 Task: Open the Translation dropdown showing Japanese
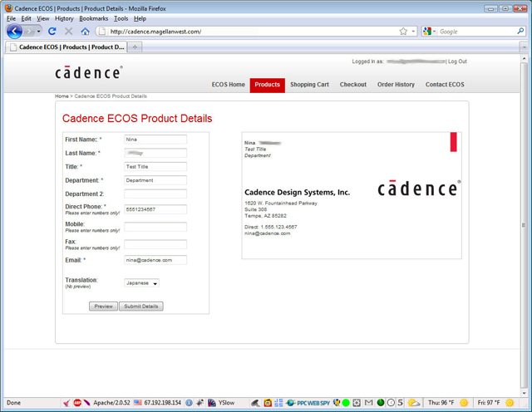coord(141,282)
